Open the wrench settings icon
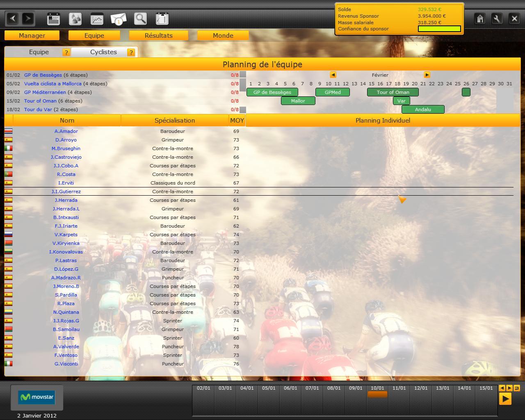Viewport: 525px width, 420px height. pyautogui.click(x=497, y=18)
